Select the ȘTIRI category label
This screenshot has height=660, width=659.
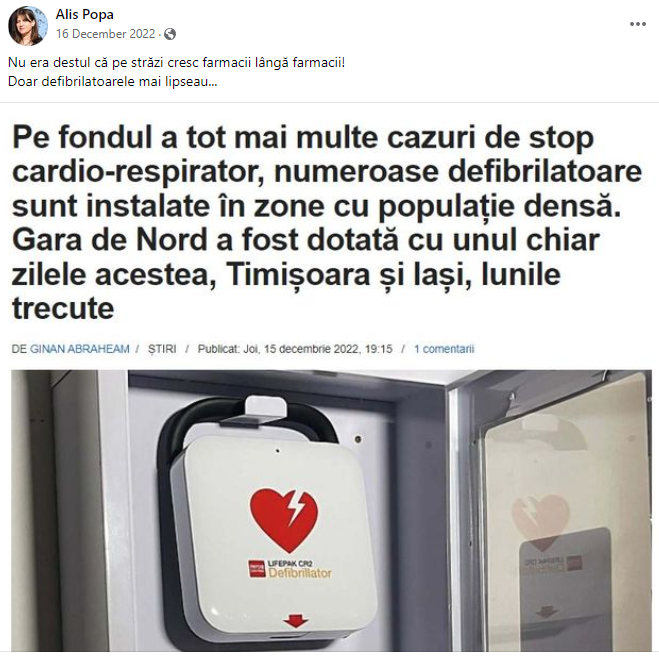click(162, 349)
